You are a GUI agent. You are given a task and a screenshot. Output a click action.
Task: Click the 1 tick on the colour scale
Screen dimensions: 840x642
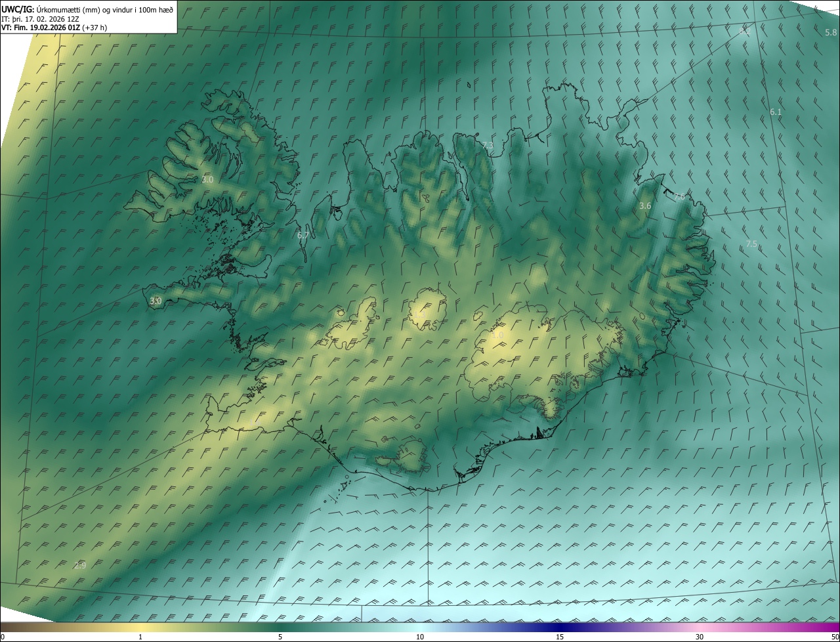[x=140, y=637]
